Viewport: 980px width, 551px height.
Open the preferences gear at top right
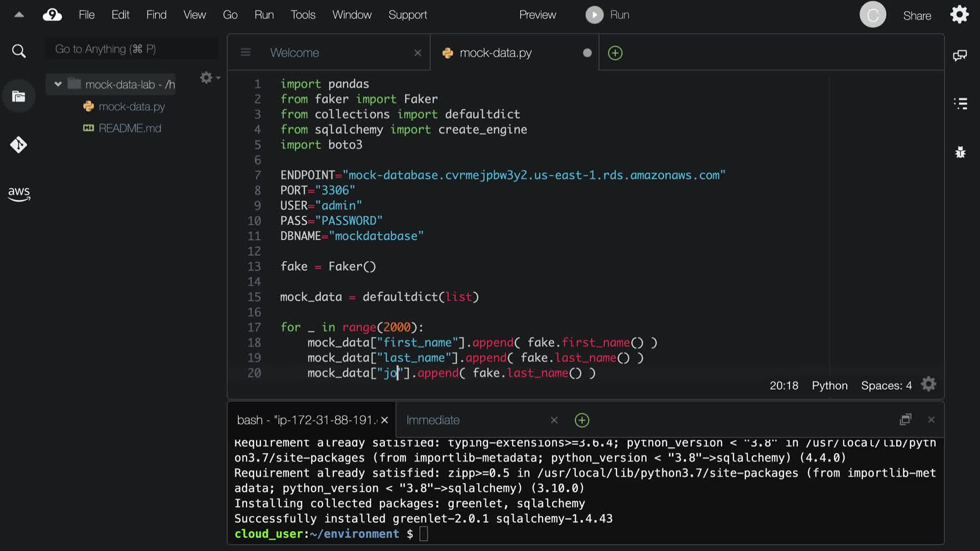click(x=959, y=15)
